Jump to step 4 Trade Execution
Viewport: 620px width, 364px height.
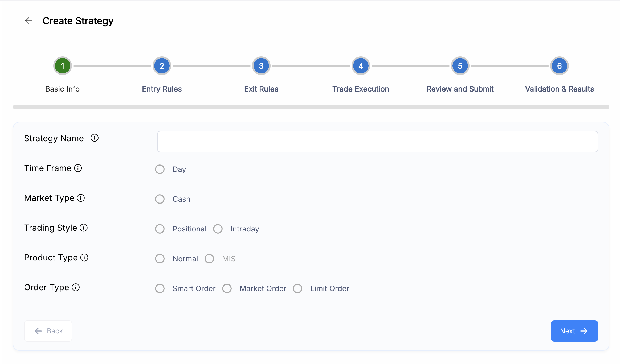point(361,66)
